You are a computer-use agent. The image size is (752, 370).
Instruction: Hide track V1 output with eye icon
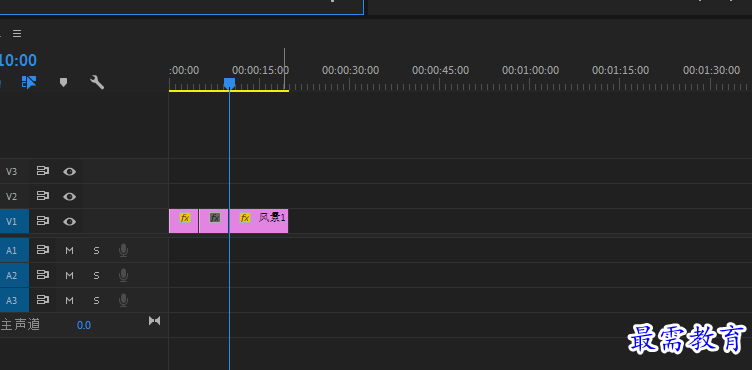coord(70,221)
